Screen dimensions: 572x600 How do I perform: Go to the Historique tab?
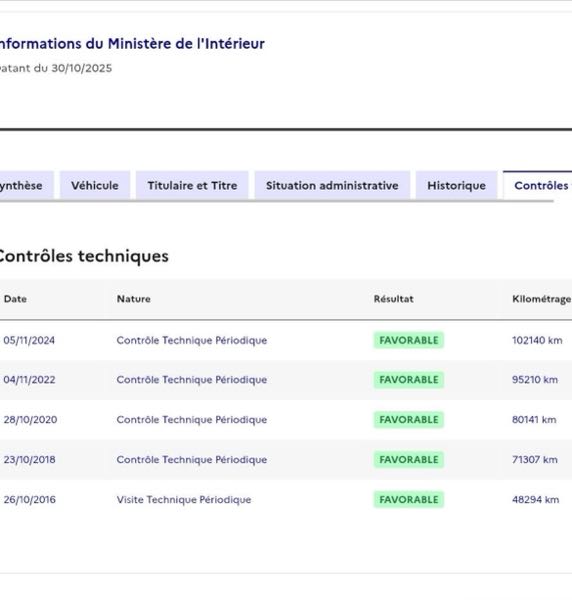click(x=456, y=186)
